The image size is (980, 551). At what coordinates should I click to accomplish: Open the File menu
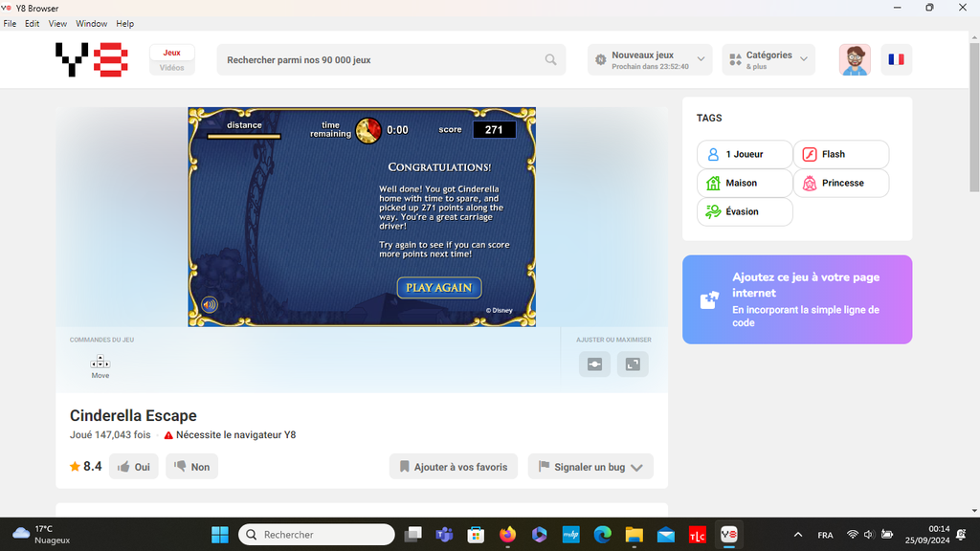pyautogui.click(x=10, y=23)
